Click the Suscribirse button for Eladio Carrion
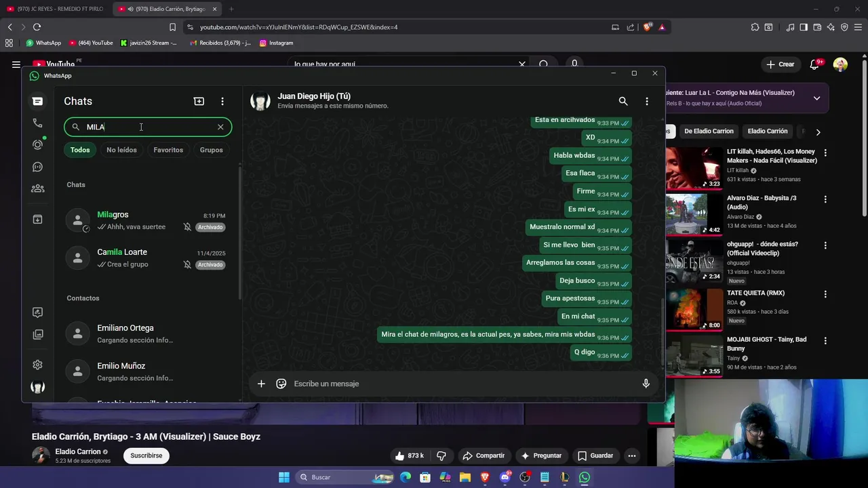This screenshot has width=868, height=488. [x=146, y=455]
